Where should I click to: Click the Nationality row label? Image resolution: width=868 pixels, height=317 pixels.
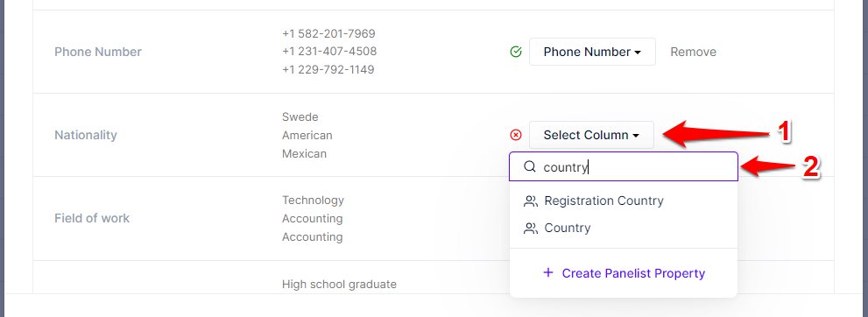click(86, 135)
